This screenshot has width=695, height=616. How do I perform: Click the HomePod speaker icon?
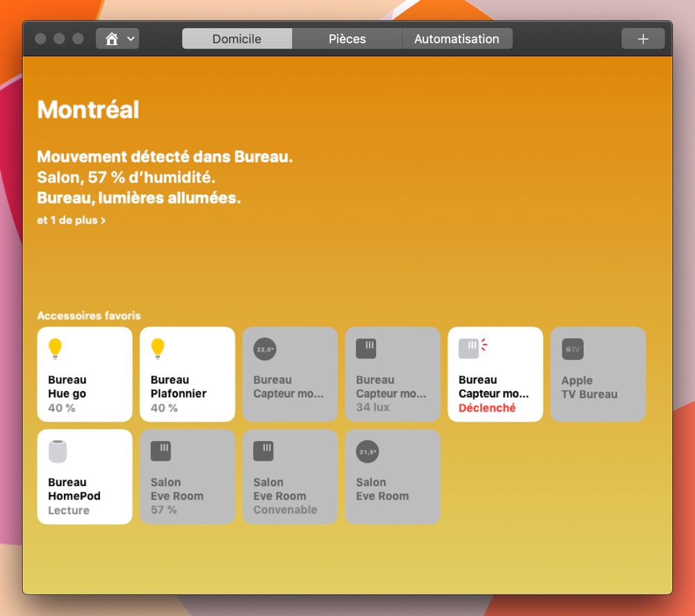click(x=58, y=451)
